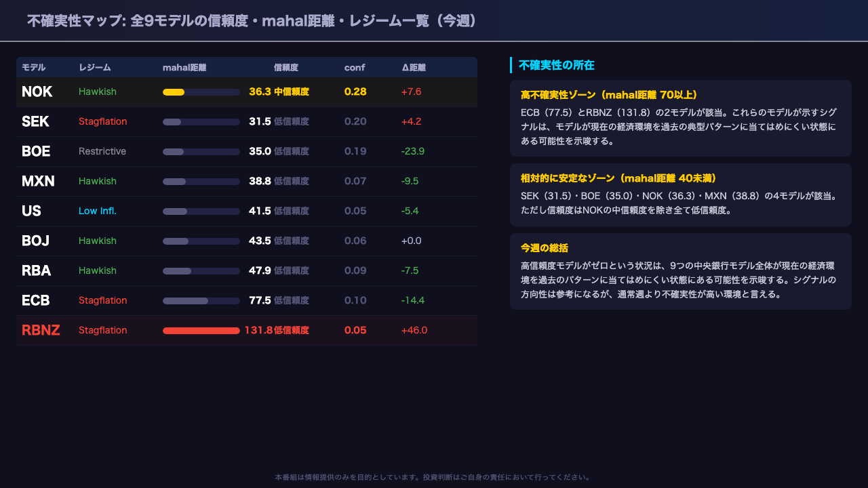Click the RBA mahal distance bar
868x488 pixels.
pos(201,271)
